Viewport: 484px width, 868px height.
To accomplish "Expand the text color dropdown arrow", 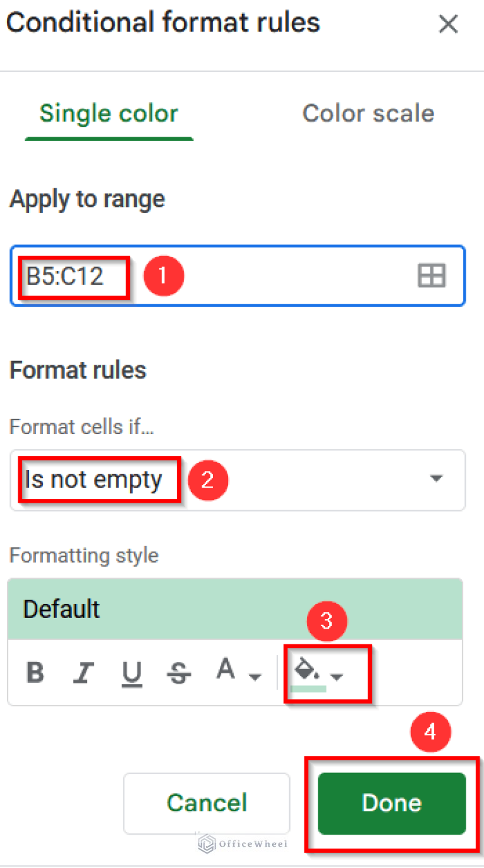I will pos(255,677).
